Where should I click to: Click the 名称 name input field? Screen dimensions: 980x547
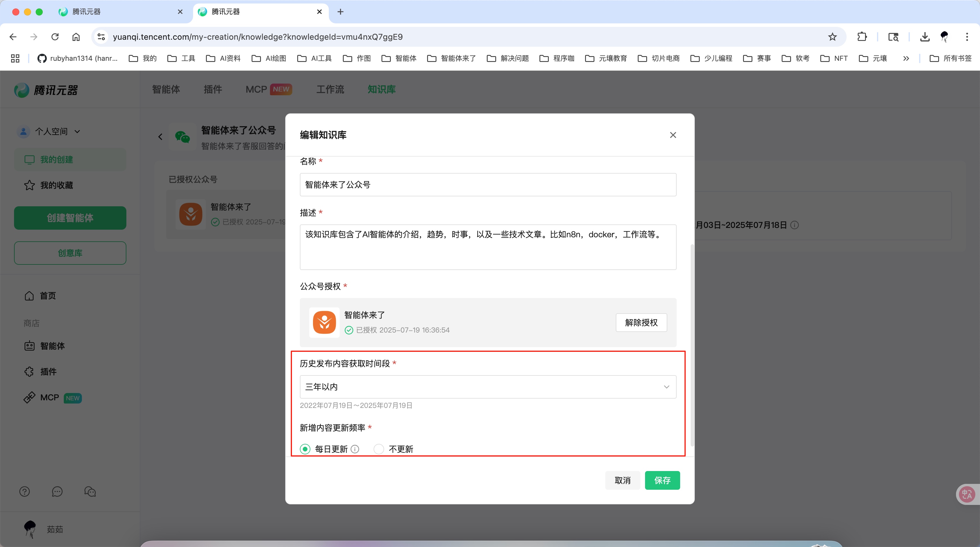pyautogui.click(x=488, y=185)
